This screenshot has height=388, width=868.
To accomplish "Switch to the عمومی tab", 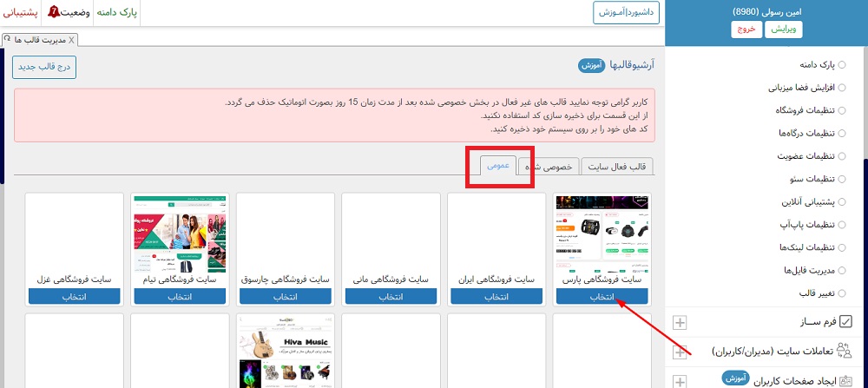I will coord(499,166).
